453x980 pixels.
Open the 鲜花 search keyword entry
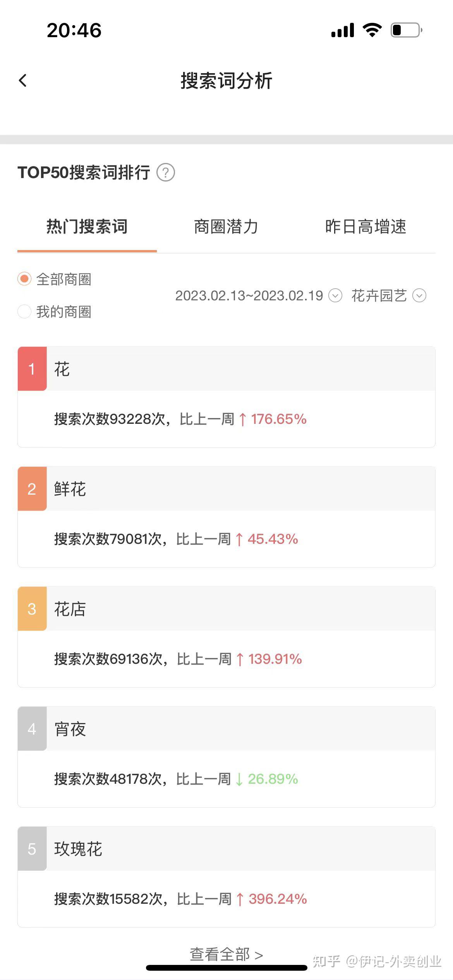point(70,489)
